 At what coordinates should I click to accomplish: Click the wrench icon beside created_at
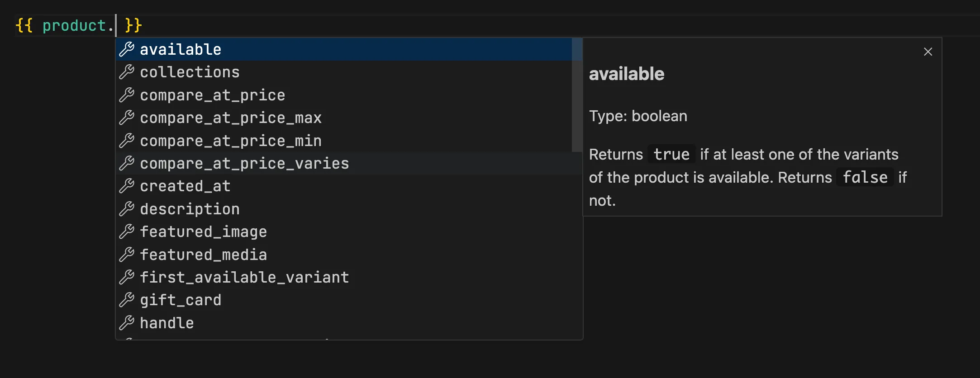tap(127, 186)
